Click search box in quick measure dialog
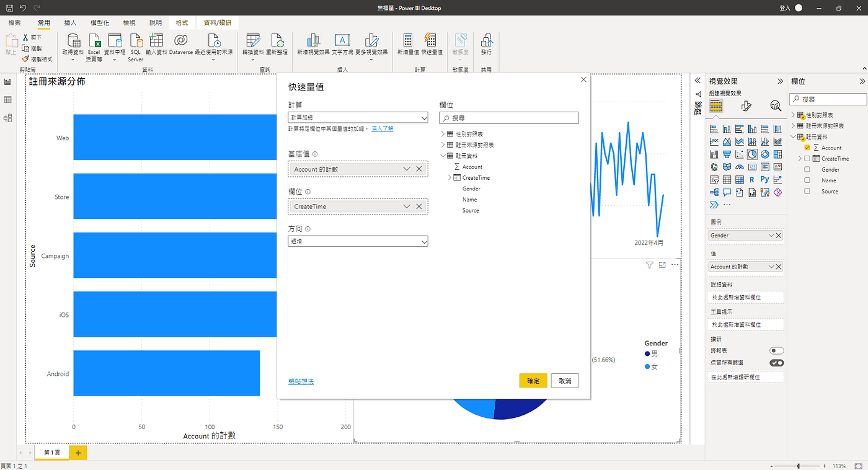 pos(509,118)
